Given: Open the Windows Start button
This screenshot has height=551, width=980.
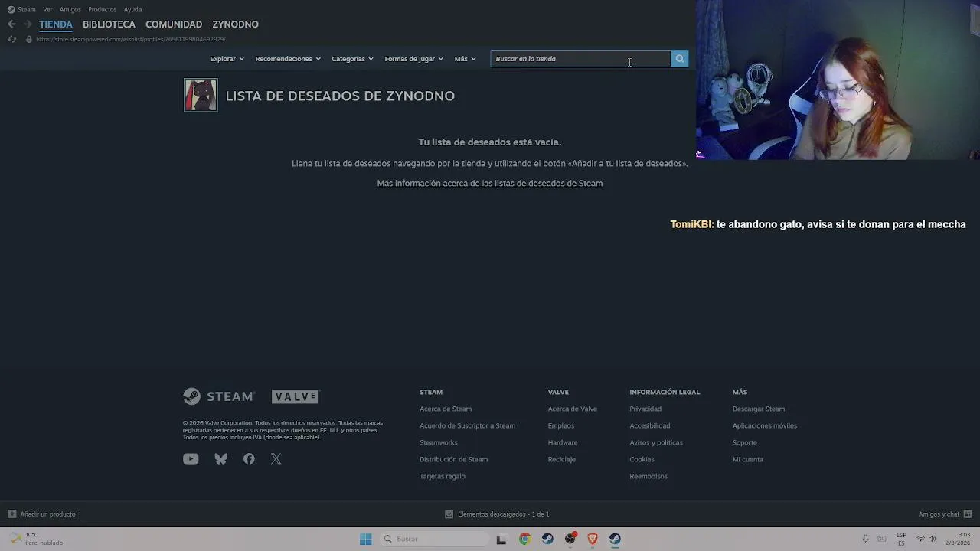Looking at the screenshot, I should (366, 539).
